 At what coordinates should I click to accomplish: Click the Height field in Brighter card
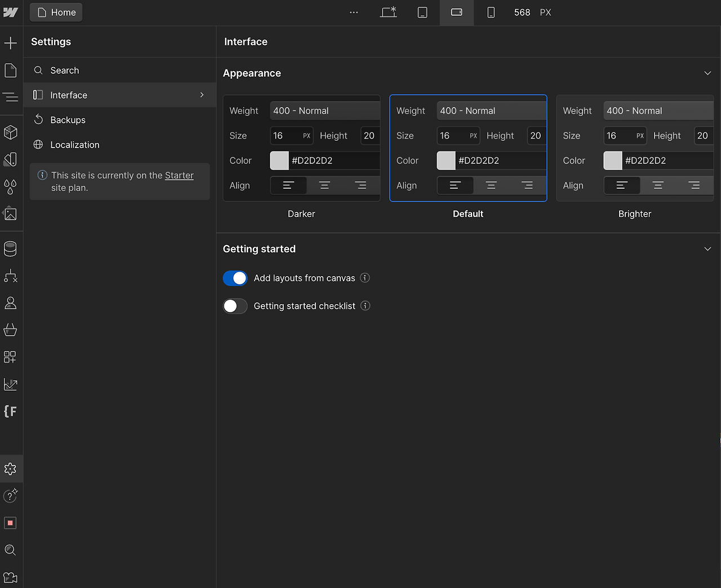point(704,136)
